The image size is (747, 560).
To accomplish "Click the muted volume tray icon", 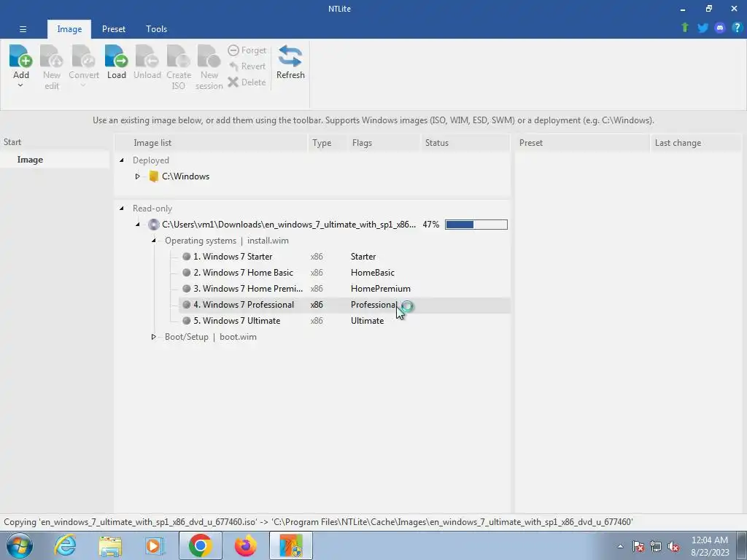I will click(x=673, y=547).
